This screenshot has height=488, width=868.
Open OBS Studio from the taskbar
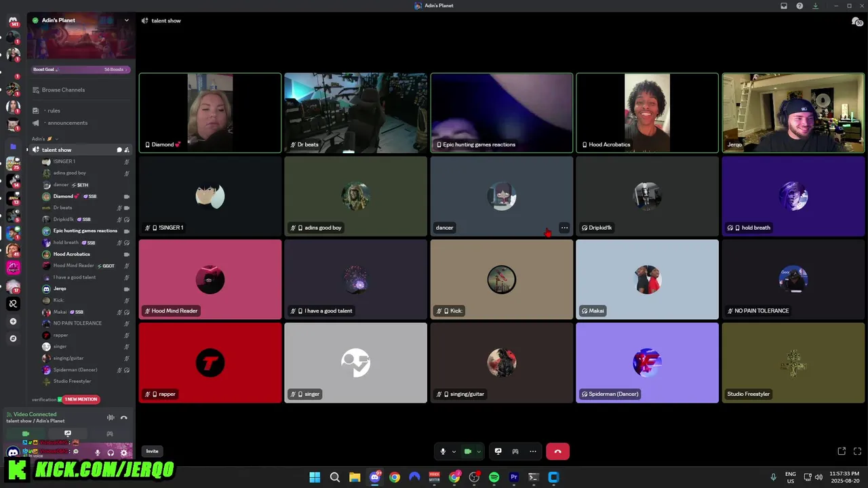coord(474,477)
